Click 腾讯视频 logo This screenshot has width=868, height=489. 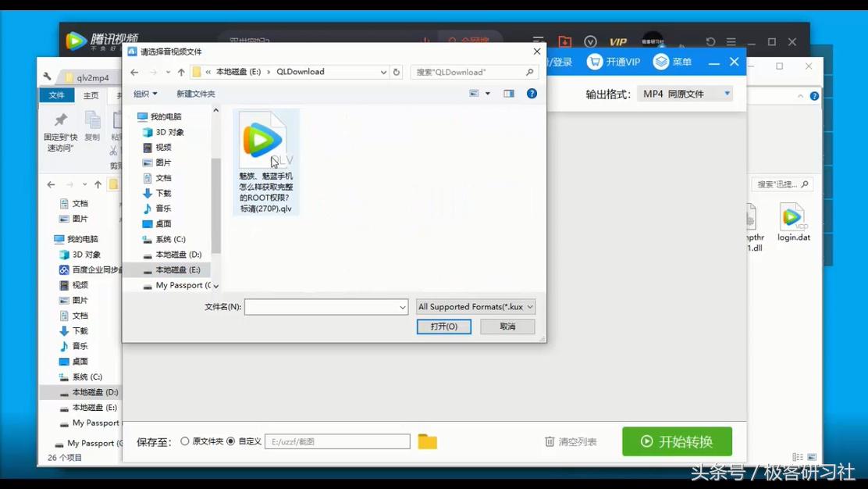coord(101,41)
